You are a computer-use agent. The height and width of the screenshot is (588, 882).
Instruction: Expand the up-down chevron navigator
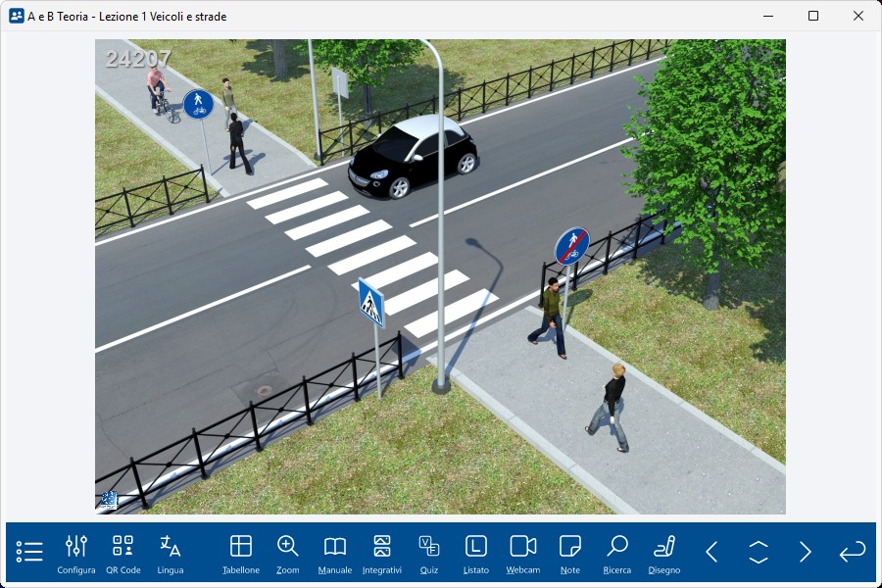click(759, 552)
